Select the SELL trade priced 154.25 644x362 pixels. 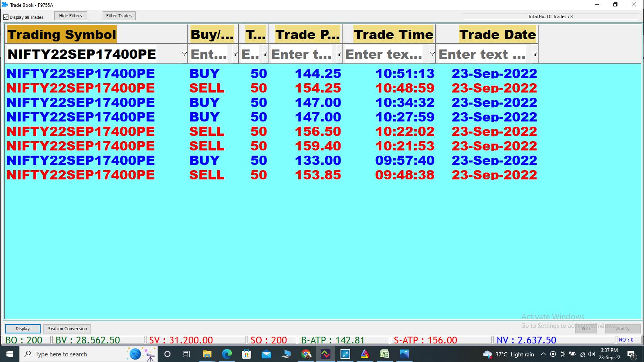[272, 88]
